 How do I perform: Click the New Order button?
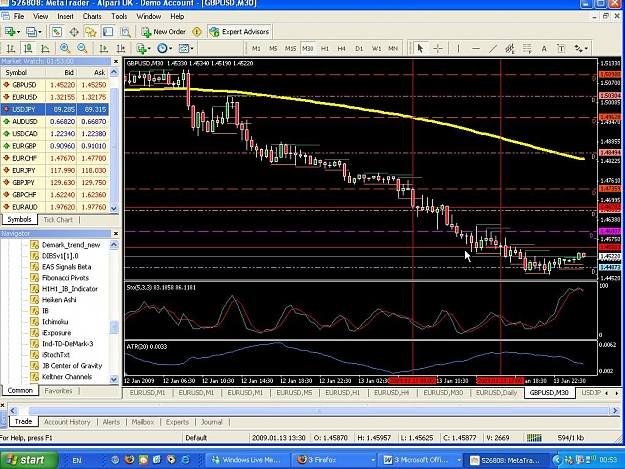[x=163, y=31]
